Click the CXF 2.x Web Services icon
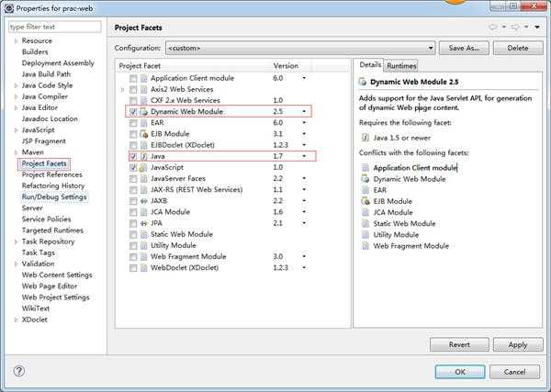 [144, 100]
